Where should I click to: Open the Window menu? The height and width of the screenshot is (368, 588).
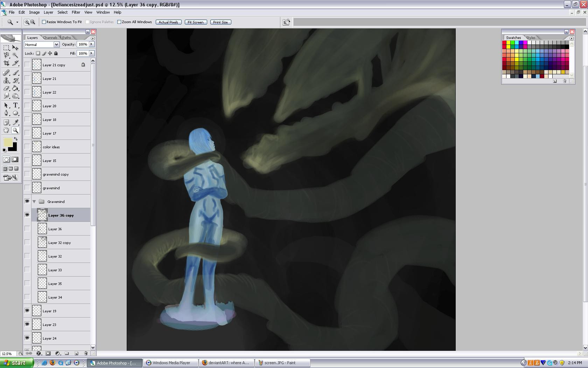click(x=103, y=12)
